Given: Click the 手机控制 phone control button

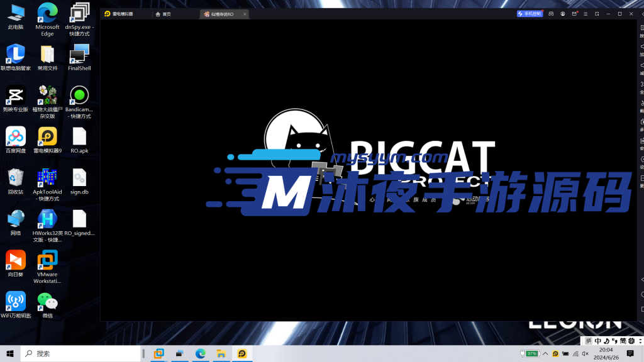Looking at the screenshot, I should pos(530,14).
